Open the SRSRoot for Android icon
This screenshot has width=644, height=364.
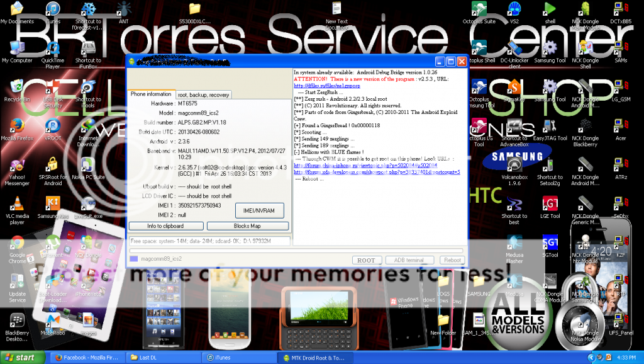click(53, 166)
